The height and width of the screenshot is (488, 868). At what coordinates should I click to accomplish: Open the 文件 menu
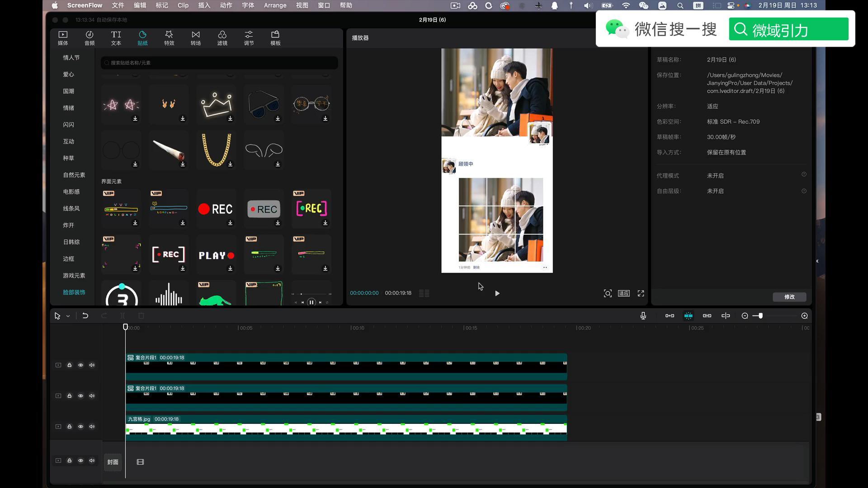(118, 5)
